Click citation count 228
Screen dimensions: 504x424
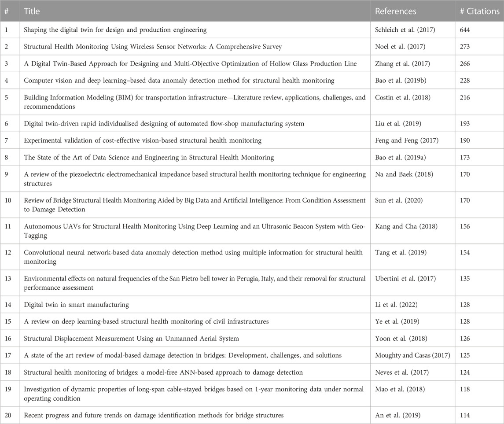(465, 81)
